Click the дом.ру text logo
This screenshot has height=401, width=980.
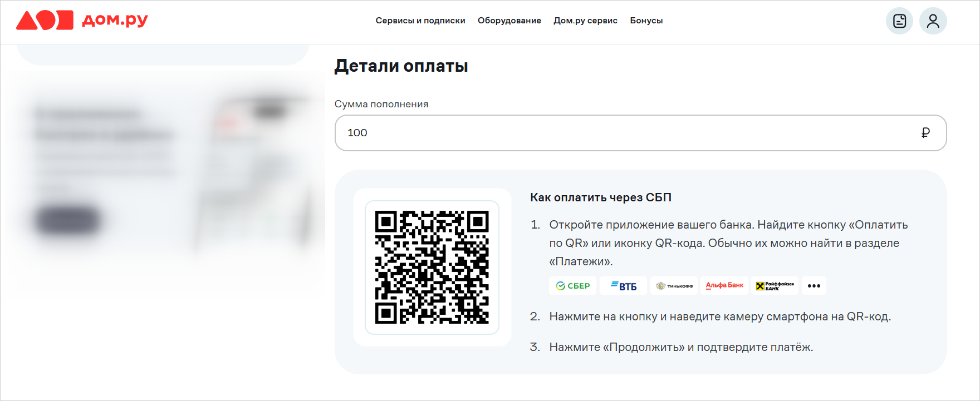click(115, 20)
